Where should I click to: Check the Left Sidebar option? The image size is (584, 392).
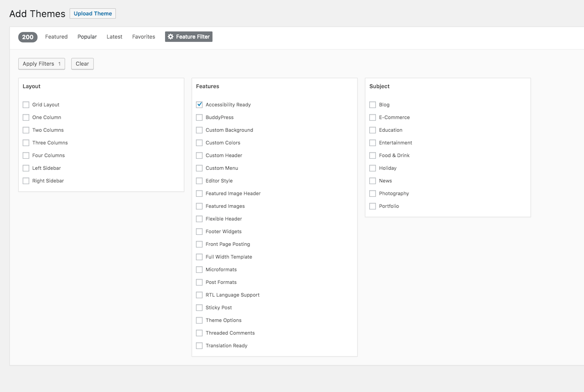pos(26,168)
